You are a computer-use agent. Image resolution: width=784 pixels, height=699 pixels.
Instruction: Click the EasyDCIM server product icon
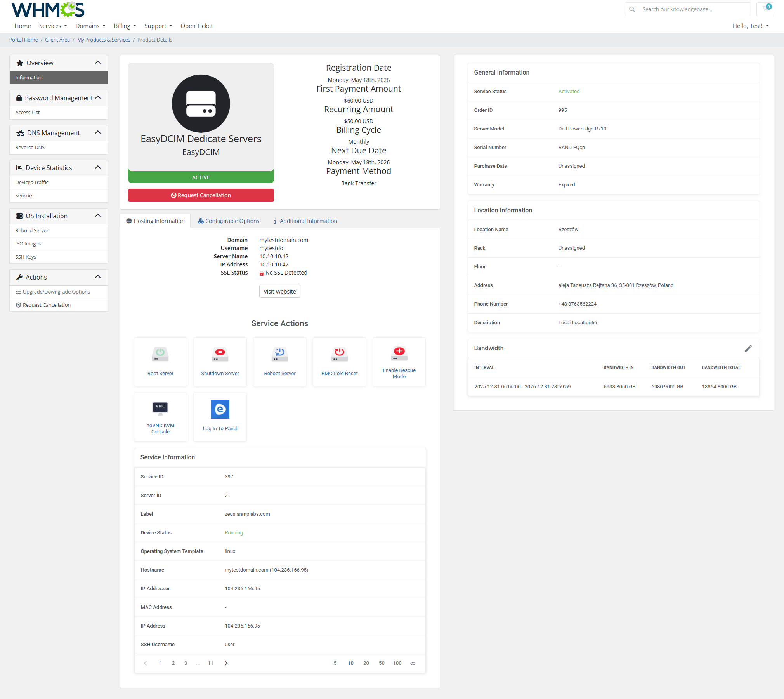(201, 104)
